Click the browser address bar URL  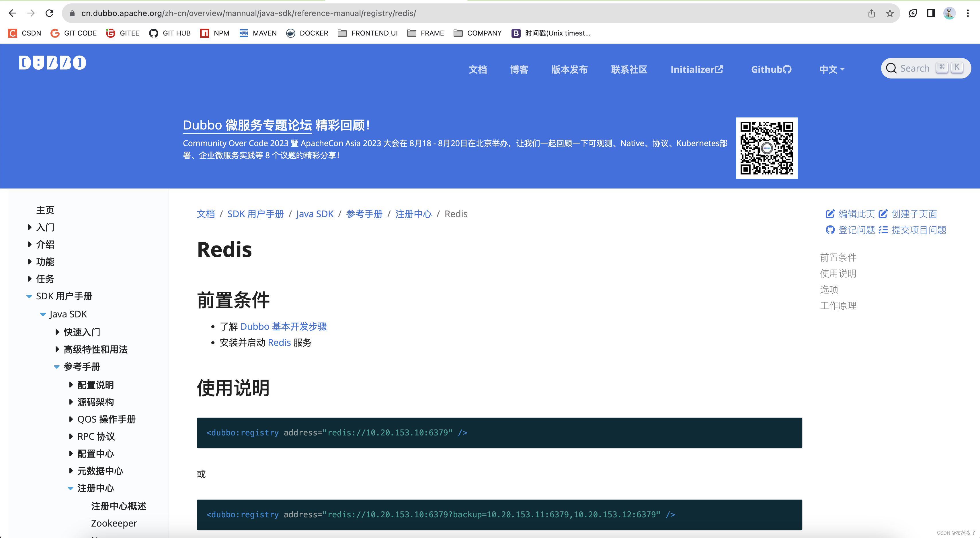pos(248,13)
